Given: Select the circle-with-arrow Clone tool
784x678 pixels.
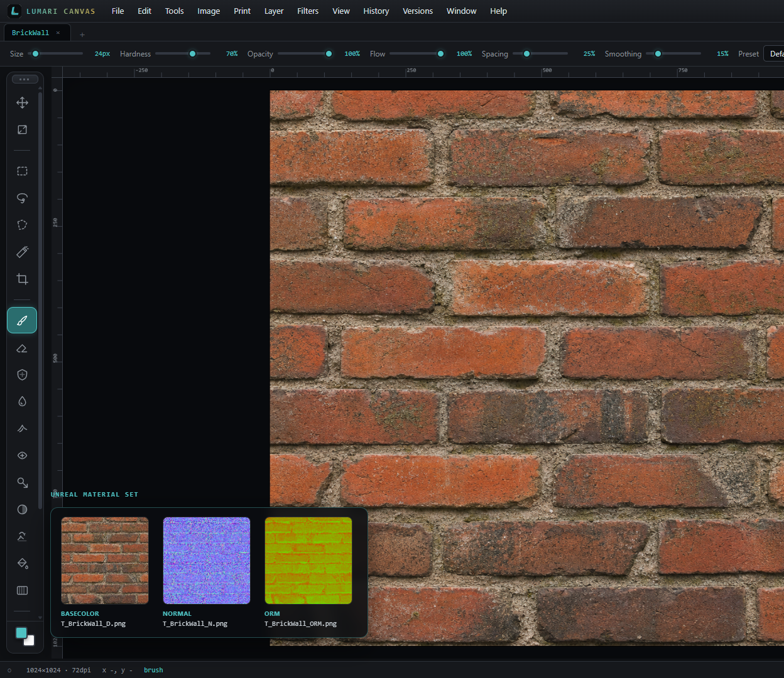Looking at the screenshot, I should click(x=22, y=483).
